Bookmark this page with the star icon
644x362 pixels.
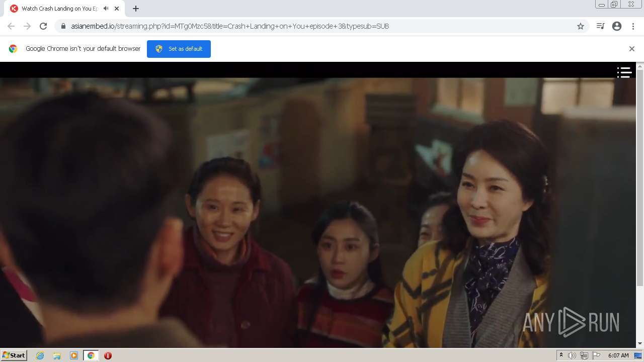581,26
